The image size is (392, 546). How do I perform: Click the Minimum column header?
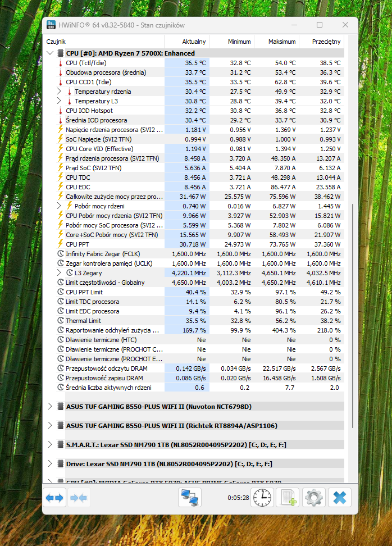pos(231,42)
